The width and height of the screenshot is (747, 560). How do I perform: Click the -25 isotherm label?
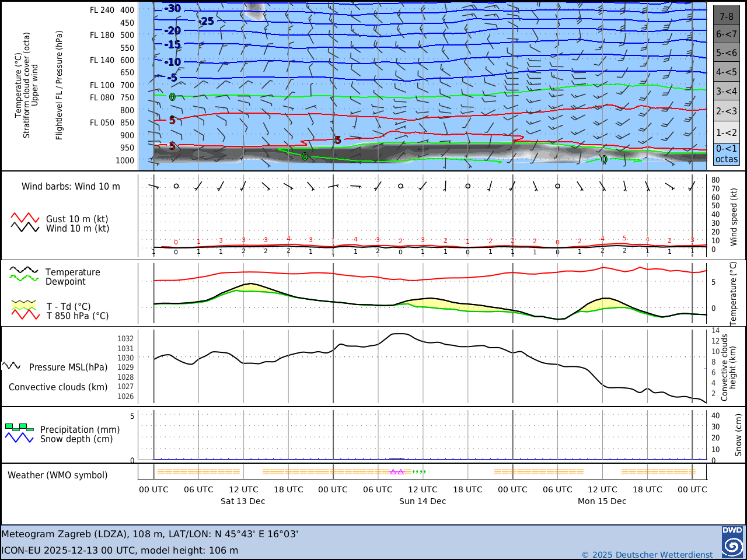click(206, 21)
